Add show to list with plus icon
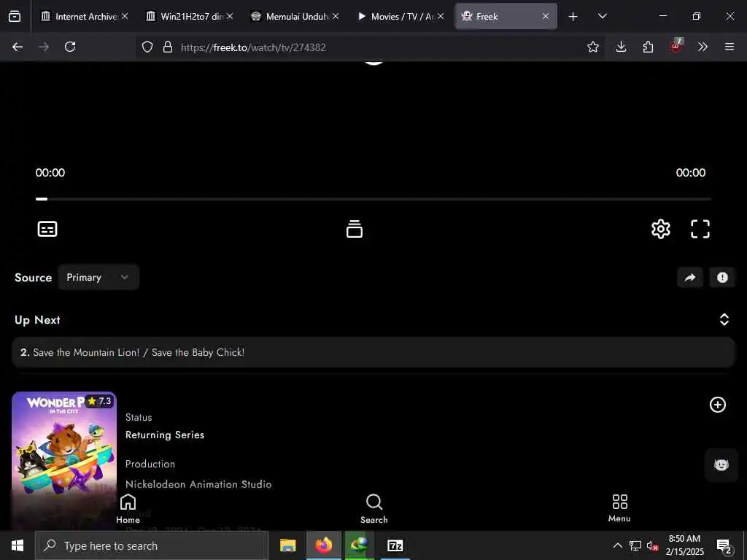Viewport: 747px width, 560px height. [718, 405]
